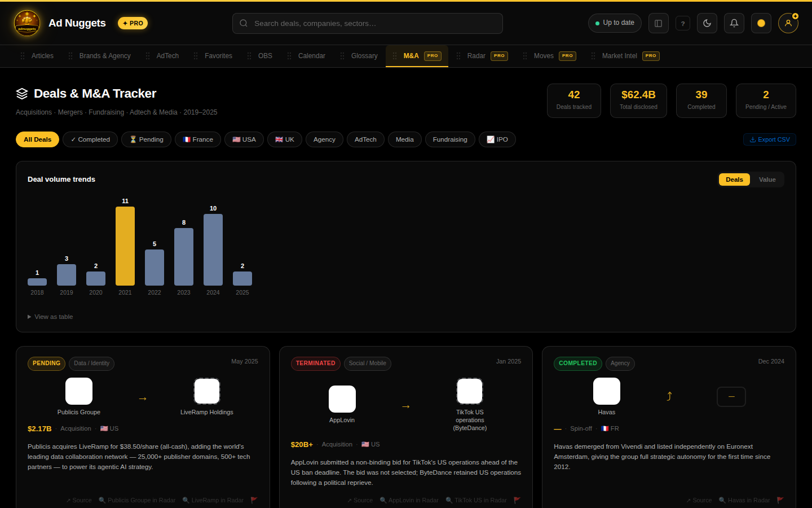Open the OBS tab
The image size is (812, 508).
tap(265, 56)
